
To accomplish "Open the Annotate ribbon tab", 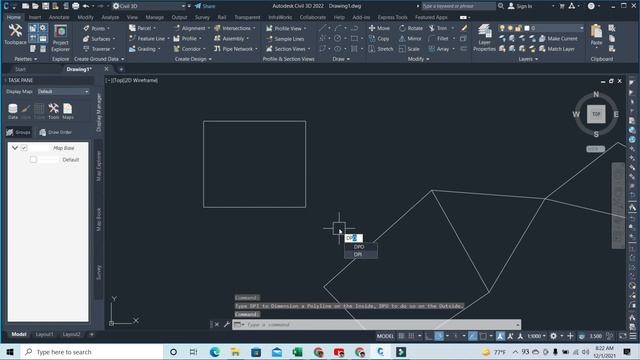I will coord(59,18).
